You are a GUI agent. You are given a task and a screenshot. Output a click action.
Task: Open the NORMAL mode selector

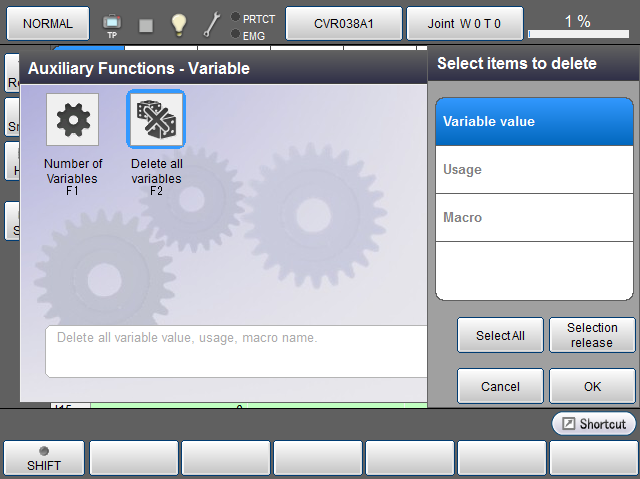(x=48, y=23)
